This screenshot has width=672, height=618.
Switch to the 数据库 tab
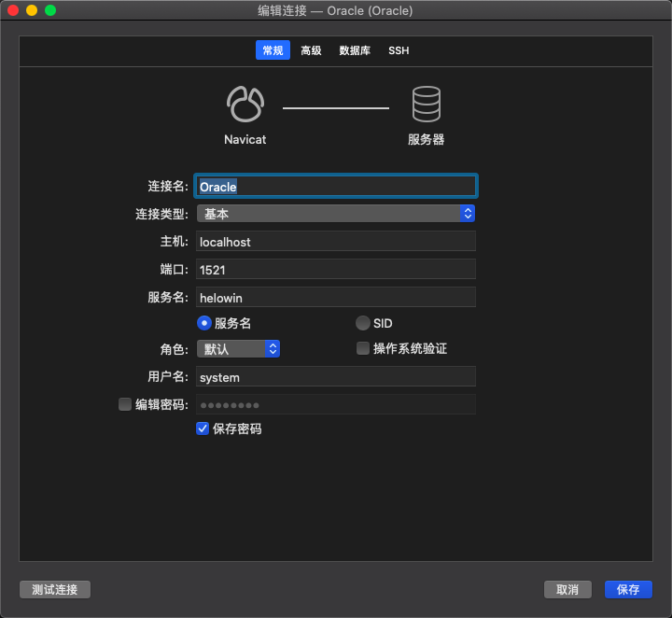[x=355, y=50]
